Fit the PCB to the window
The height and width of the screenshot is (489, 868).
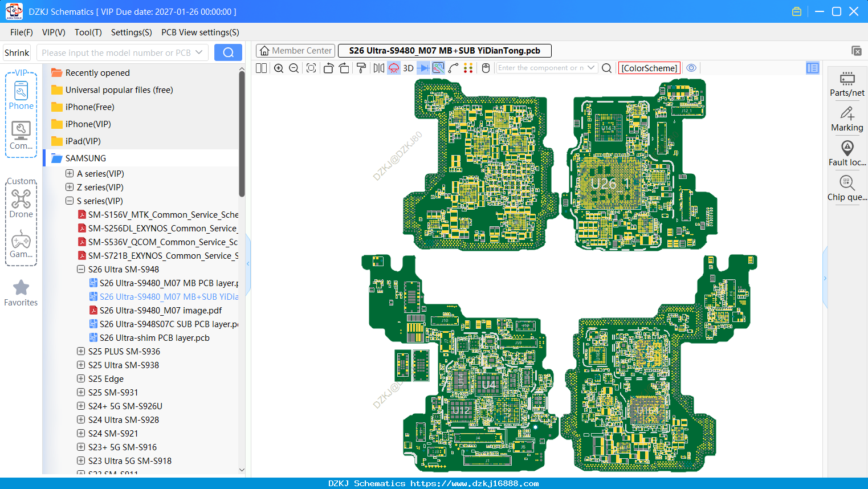tap(311, 68)
